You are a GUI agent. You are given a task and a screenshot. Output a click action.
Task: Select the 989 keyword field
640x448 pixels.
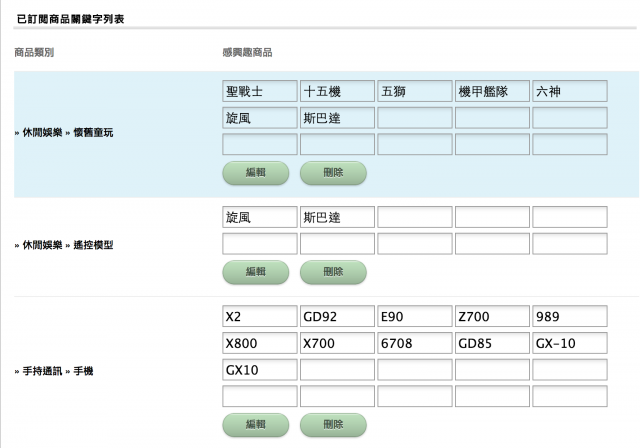[570, 316]
